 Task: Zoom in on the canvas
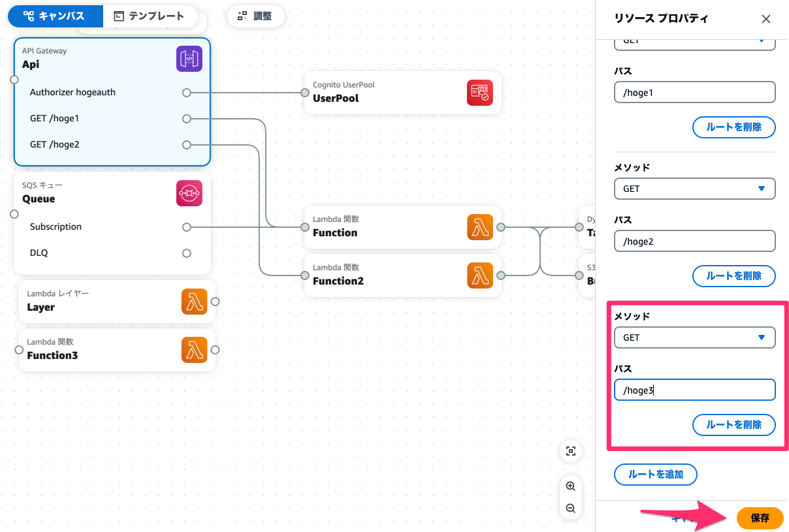click(x=570, y=486)
